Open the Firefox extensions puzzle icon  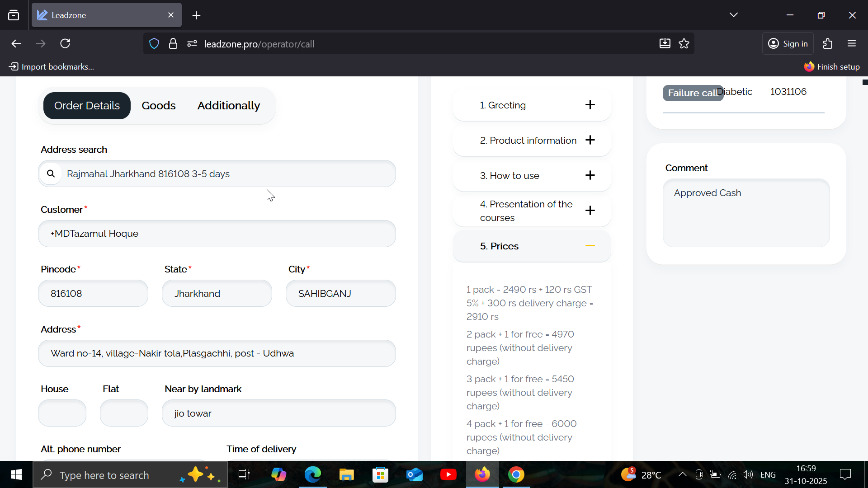828,44
